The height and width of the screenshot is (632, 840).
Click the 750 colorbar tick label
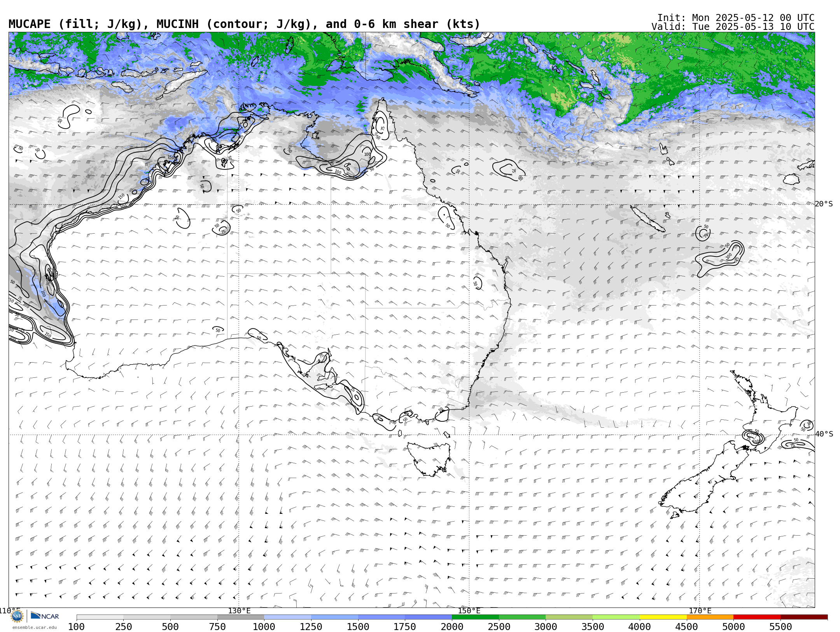point(217,627)
